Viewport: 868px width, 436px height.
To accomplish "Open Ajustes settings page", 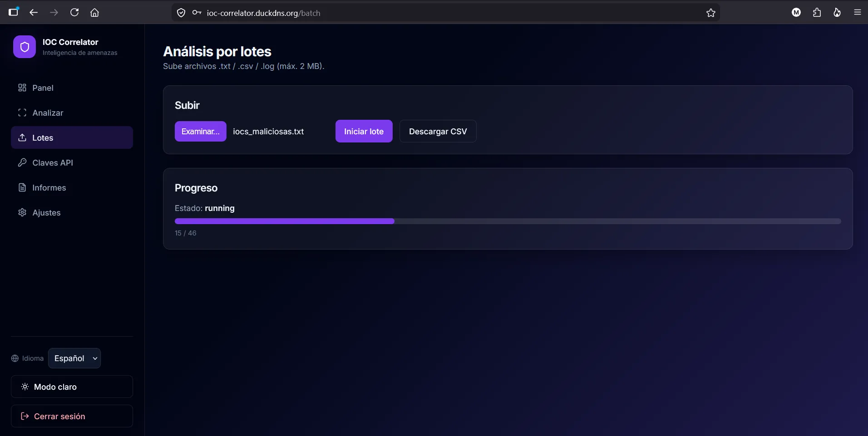I will tap(72, 212).
